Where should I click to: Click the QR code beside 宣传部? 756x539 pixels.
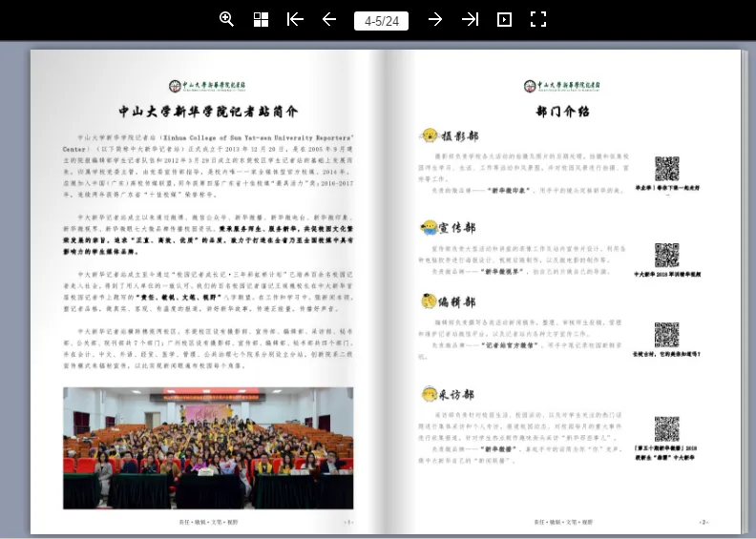(x=667, y=255)
